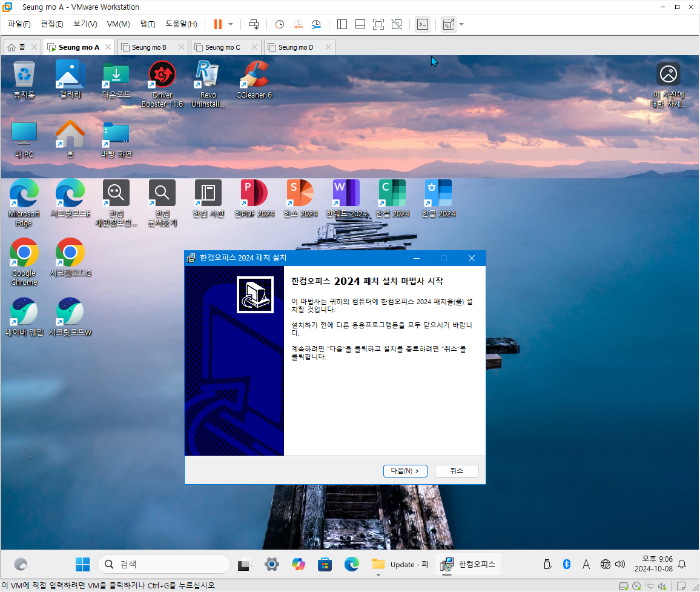Open the volume tray icon
The height and width of the screenshot is (592, 700).
[x=620, y=564]
